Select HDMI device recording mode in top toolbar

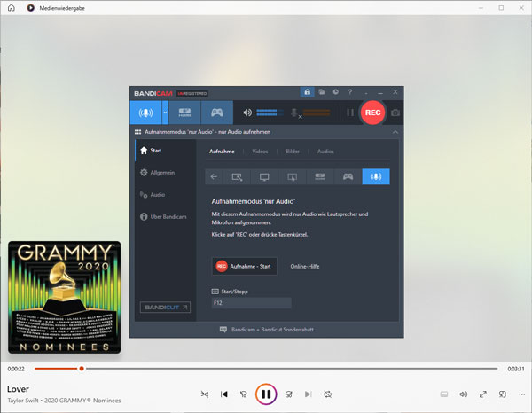(184, 113)
